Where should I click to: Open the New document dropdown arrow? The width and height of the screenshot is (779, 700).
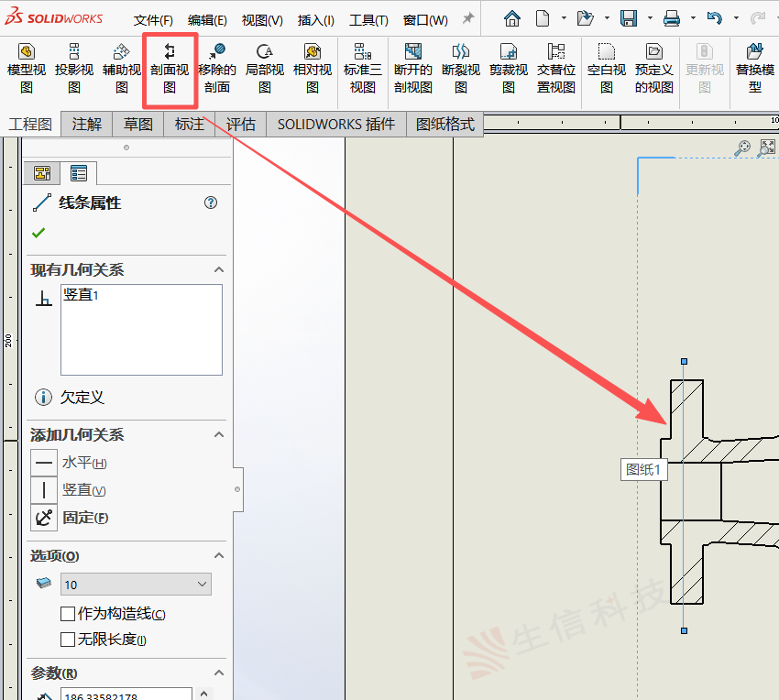click(564, 18)
